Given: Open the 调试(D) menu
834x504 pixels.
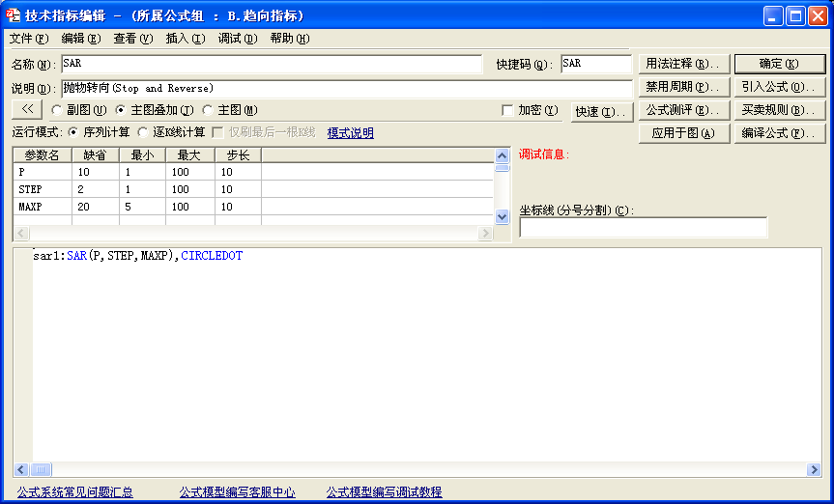Looking at the screenshot, I should (x=237, y=39).
